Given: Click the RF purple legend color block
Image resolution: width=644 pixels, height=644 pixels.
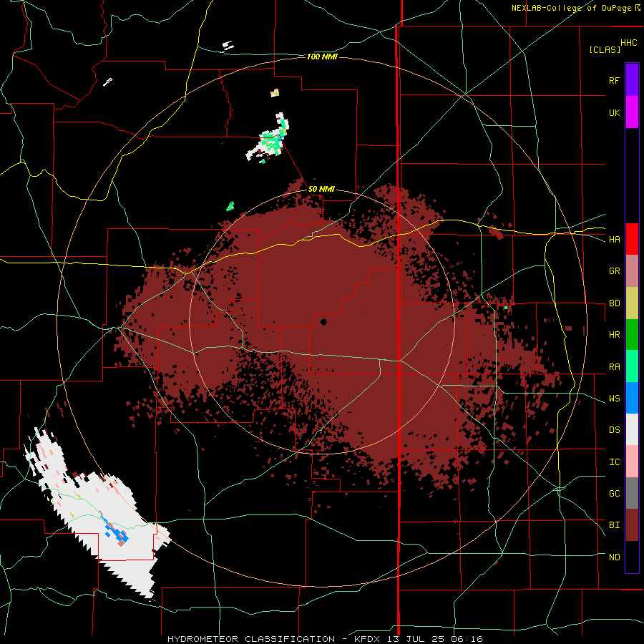Looking at the screenshot, I should (x=632, y=80).
